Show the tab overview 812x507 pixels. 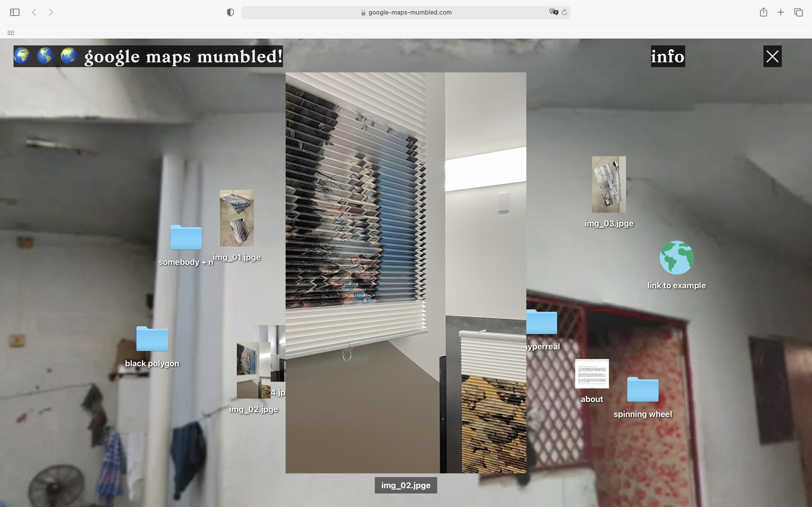pyautogui.click(x=798, y=12)
